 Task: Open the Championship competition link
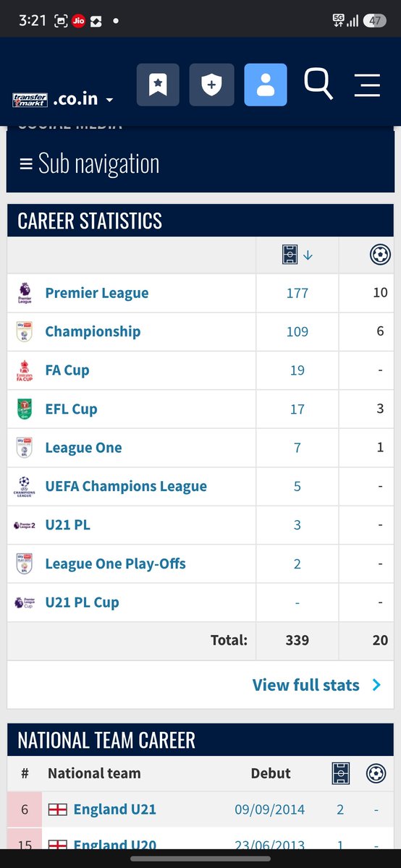point(93,331)
